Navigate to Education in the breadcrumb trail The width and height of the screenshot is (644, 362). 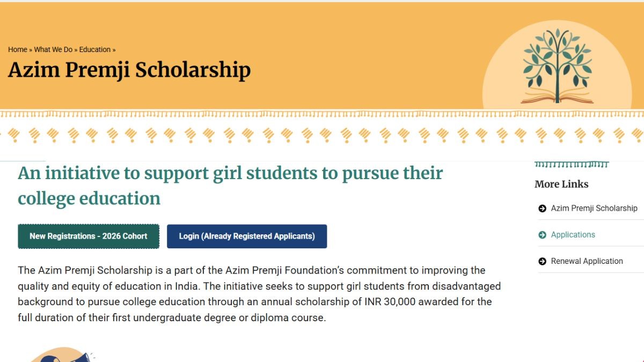tap(95, 49)
